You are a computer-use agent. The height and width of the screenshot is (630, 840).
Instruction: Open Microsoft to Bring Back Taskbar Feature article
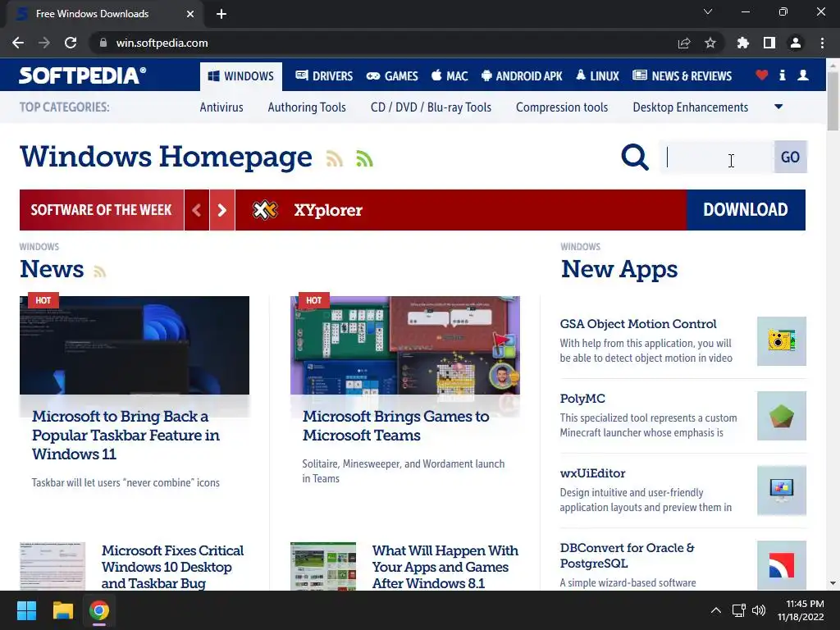pyautogui.click(x=126, y=435)
